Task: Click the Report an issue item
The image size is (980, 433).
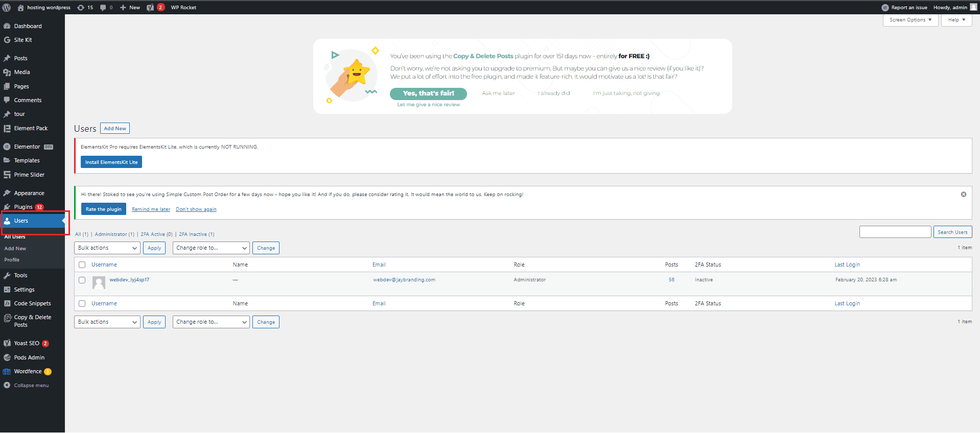Action: pos(904,7)
